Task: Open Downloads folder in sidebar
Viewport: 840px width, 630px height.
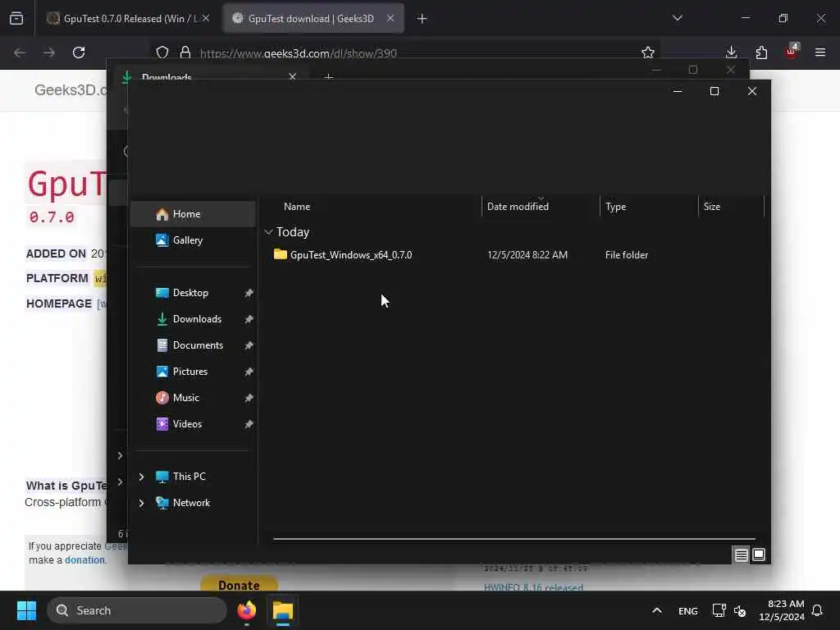Action: (193, 319)
